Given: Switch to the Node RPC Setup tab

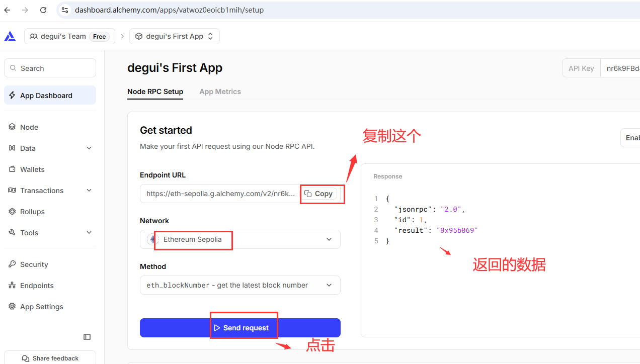Looking at the screenshot, I should [155, 92].
